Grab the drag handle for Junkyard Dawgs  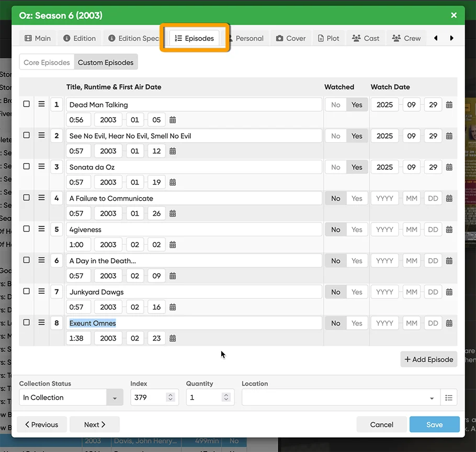[41, 292]
